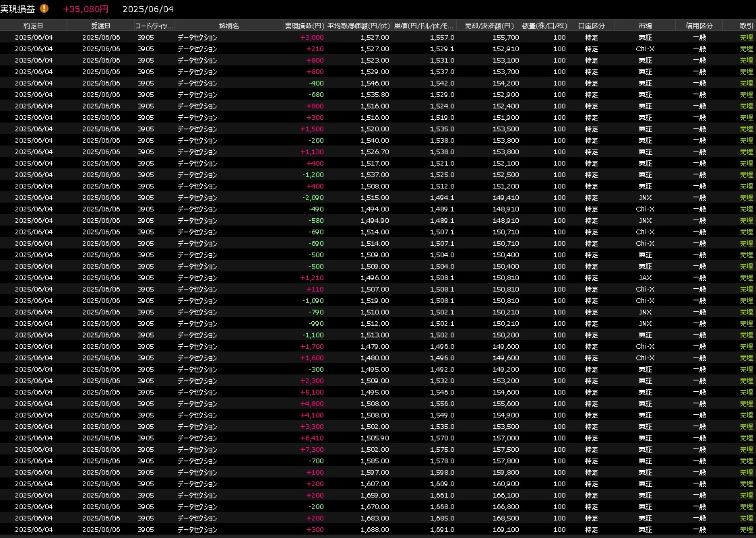
Task: Select the +210 realized profit cell
Action: (315, 48)
